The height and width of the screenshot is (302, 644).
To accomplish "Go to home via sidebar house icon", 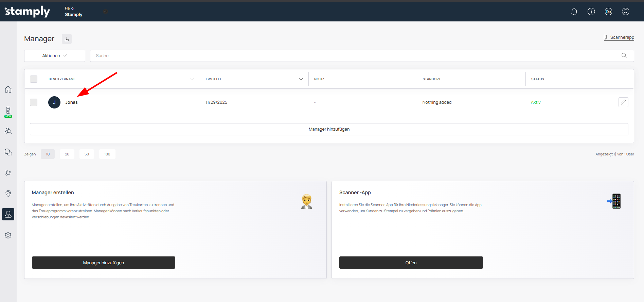I will [x=8, y=89].
